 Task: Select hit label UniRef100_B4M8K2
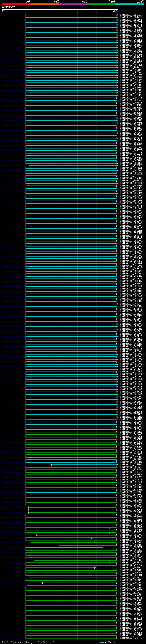131,432
